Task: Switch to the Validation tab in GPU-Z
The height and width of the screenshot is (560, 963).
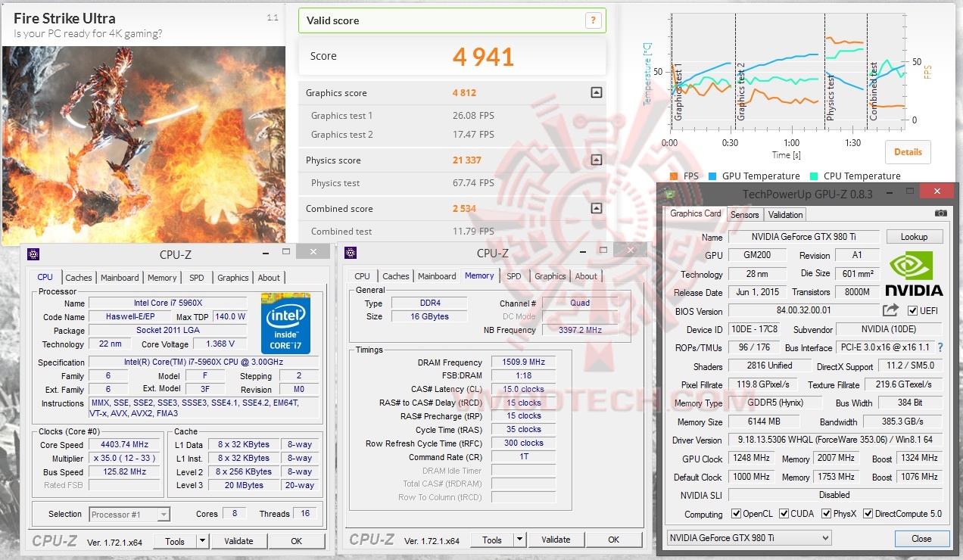Action: point(785,215)
